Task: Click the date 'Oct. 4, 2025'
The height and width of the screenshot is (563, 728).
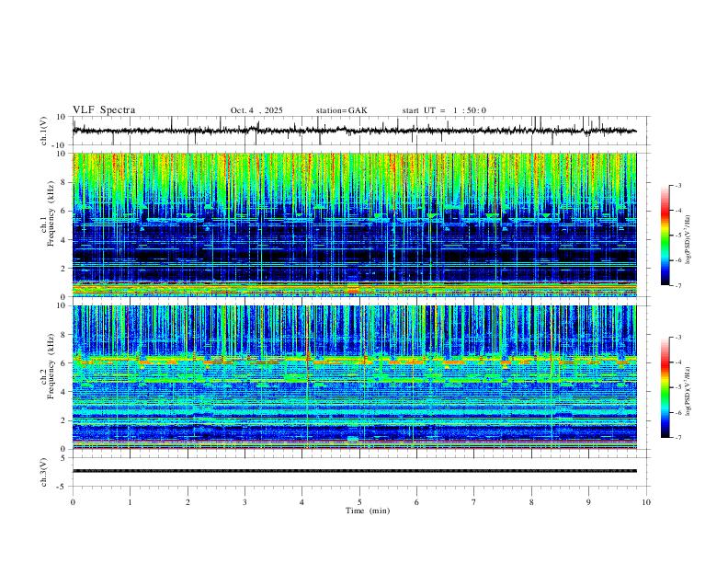Action: click(x=256, y=110)
